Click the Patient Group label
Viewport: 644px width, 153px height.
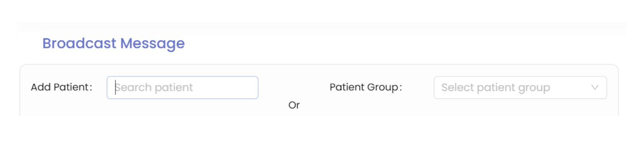[x=365, y=87]
